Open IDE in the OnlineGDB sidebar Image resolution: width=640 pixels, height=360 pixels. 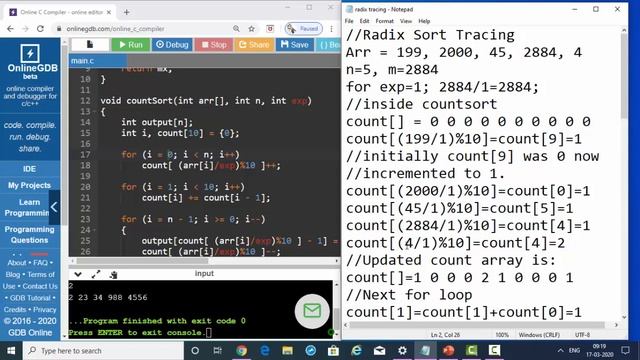(29, 169)
